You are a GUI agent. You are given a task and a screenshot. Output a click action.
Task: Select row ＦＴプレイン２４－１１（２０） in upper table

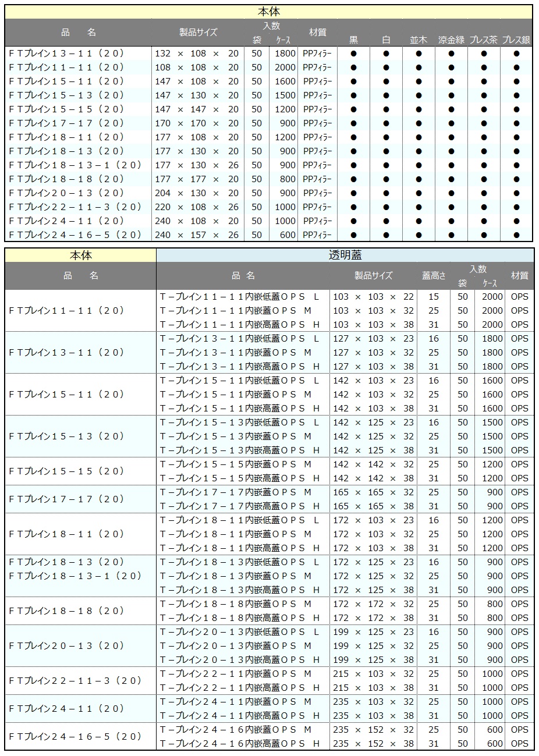269,221
